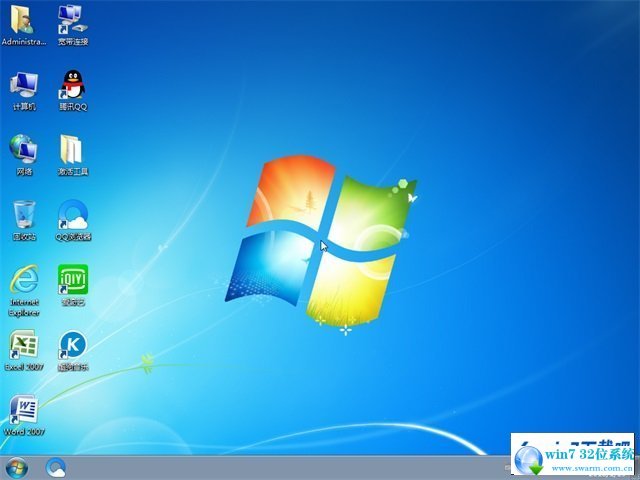Open the Administrator folder icon
Viewport: 640px width, 480px height.
point(23,24)
